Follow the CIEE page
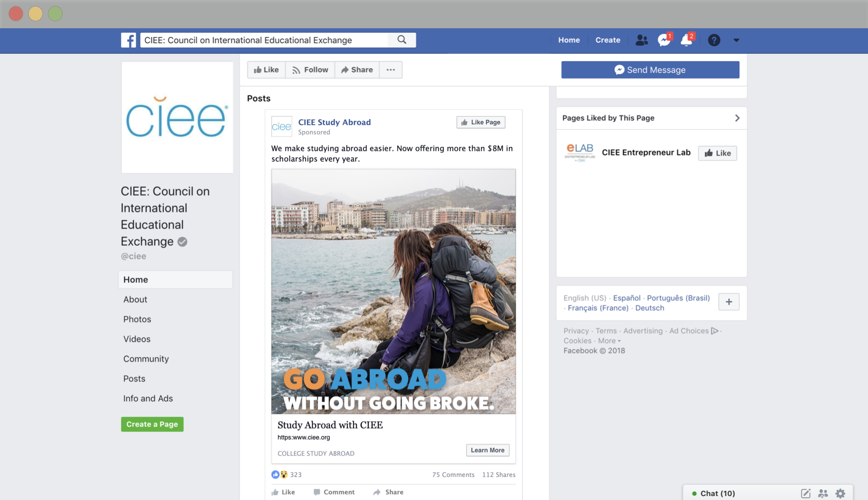Viewport: 868px width, 500px height. [x=310, y=70]
